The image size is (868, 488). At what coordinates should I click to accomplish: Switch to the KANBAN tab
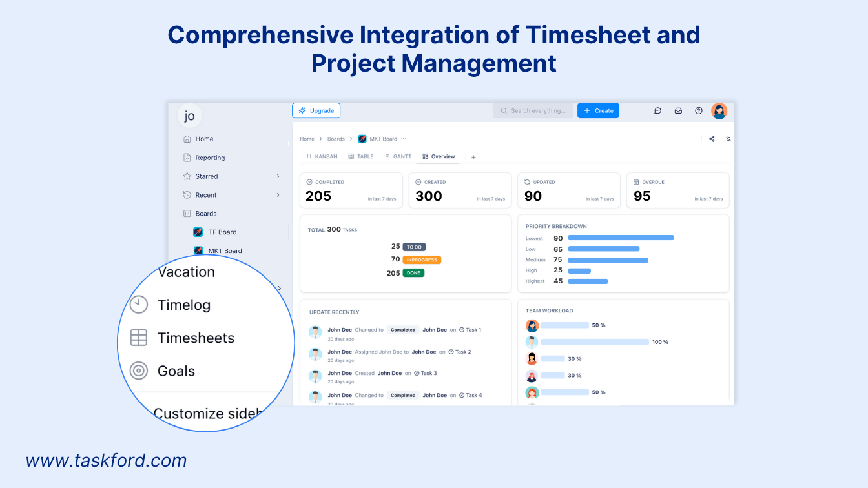click(322, 156)
